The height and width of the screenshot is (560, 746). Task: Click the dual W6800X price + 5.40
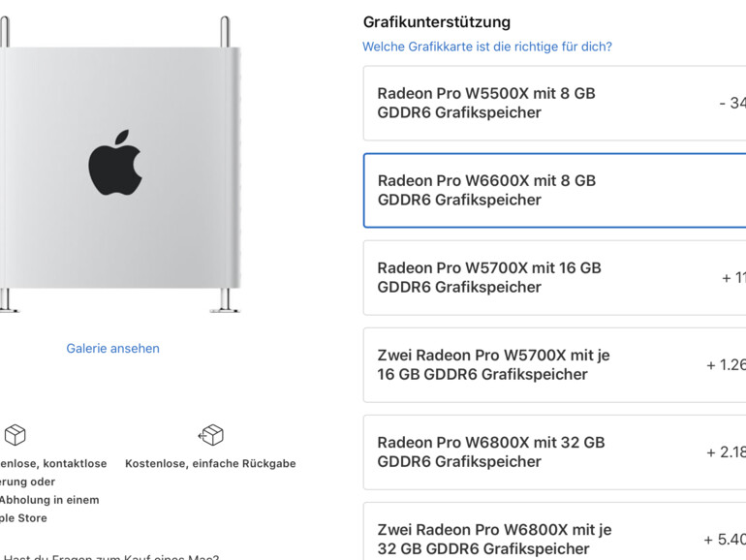point(725,540)
